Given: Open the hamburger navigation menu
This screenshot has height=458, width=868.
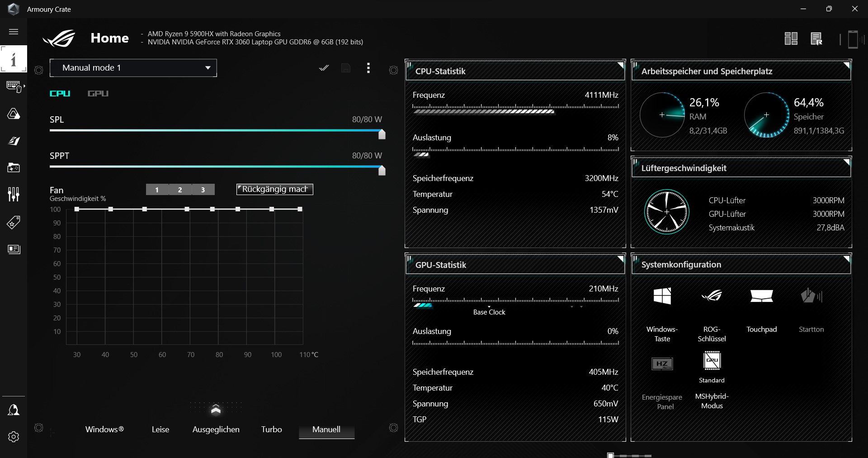Looking at the screenshot, I should (x=14, y=32).
